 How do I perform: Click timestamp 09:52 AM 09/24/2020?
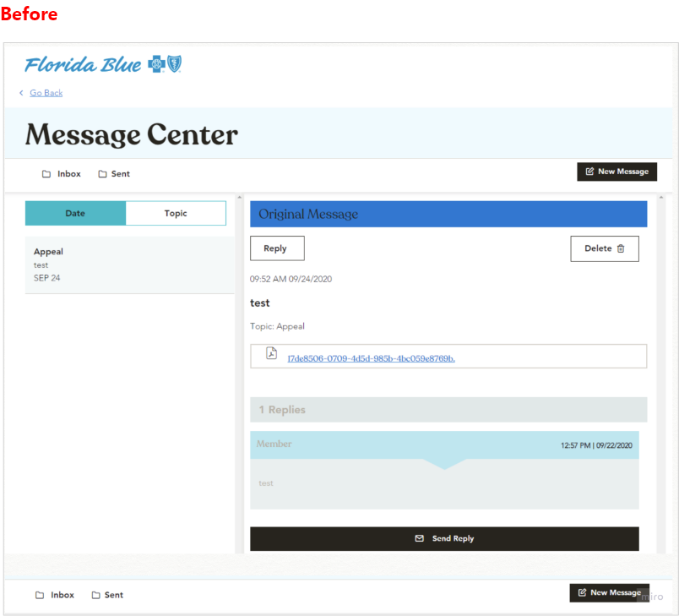[291, 279]
